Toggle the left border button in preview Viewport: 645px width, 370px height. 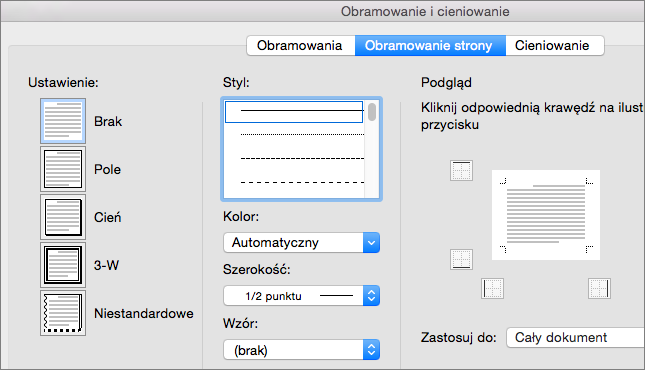click(492, 289)
